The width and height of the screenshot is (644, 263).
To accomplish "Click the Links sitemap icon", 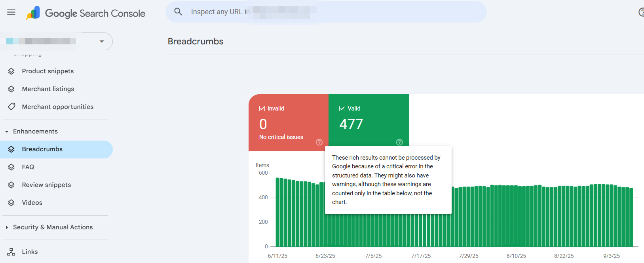I will (x=11, y=252).
